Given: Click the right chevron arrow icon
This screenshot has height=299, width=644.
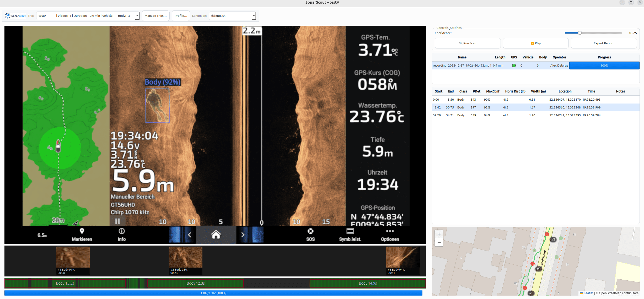Looking at the screenshot, I should (243, 235).
